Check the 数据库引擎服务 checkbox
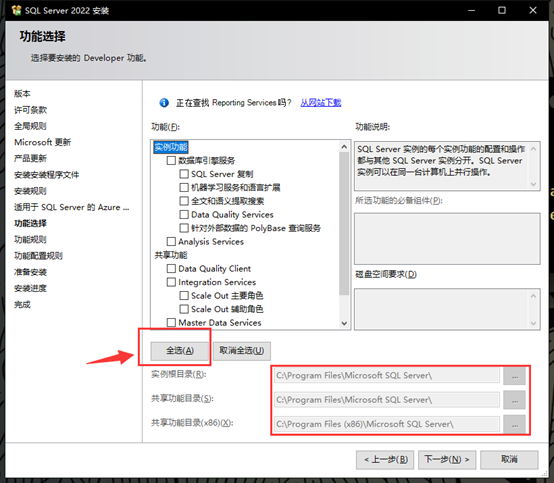Image resolution: width=554 pixels, height=483 pixels. click(171, 160)
